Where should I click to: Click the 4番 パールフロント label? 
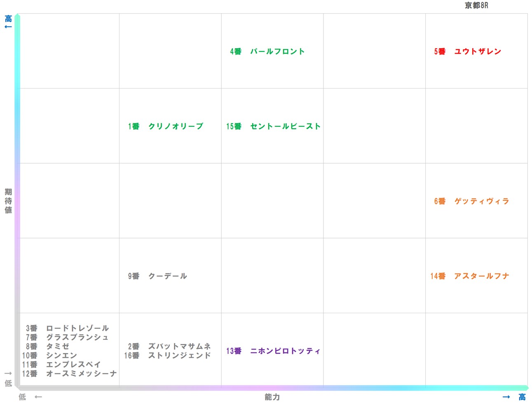point(267,52)
